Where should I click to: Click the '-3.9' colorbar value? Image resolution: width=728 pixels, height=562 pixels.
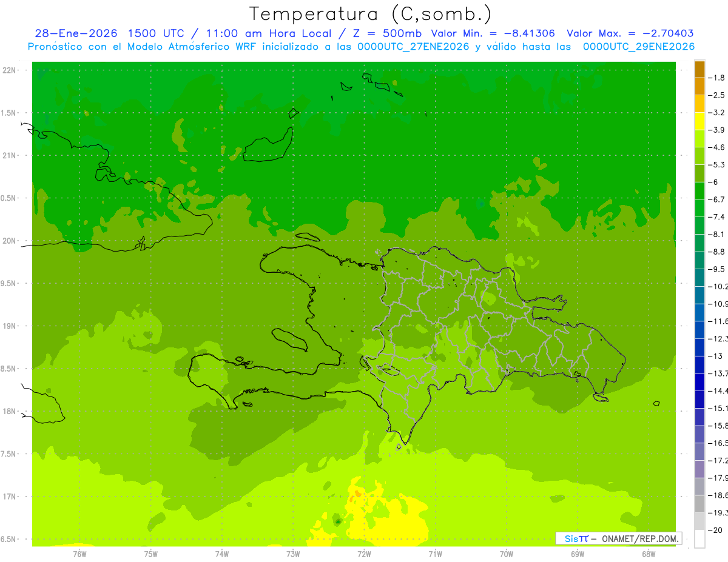716,130
